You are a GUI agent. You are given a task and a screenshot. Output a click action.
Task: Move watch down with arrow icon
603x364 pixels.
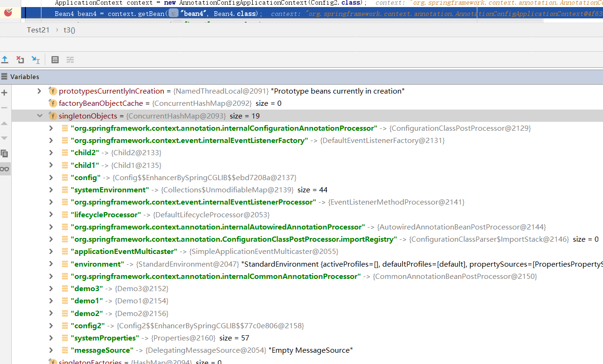tap(4, 138)
